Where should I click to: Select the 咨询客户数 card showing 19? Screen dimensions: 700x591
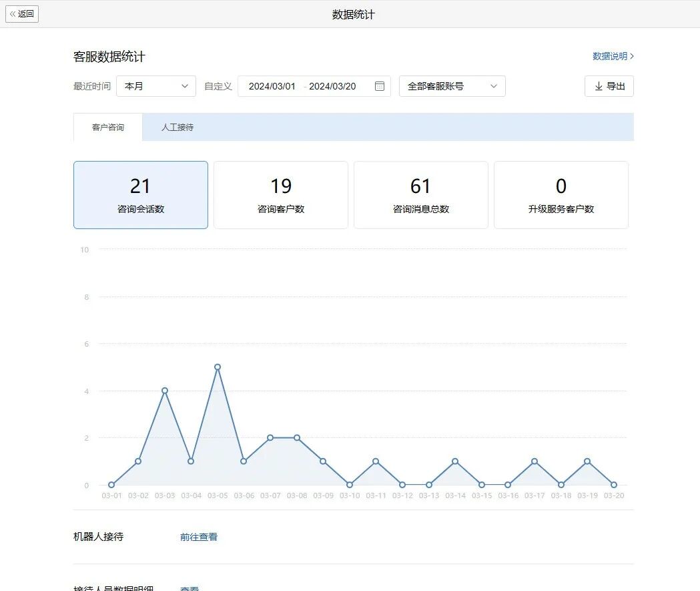pyautogui.click(x=280, y=194)
